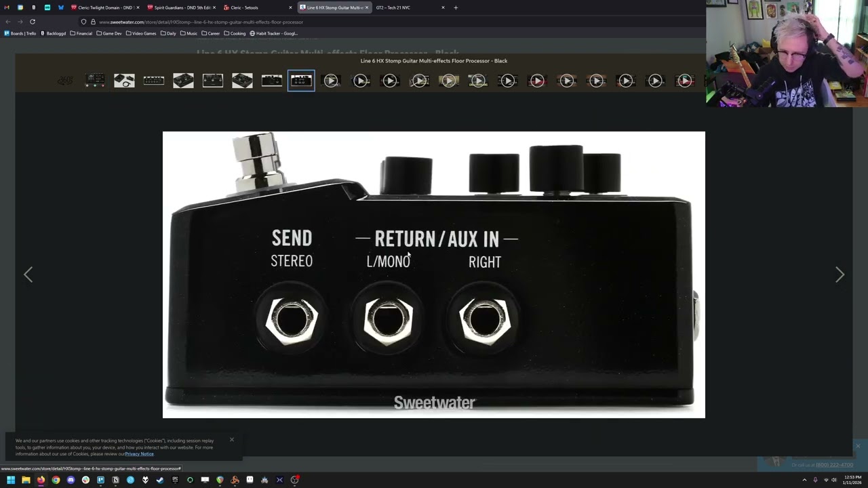Open Windows Start menu
The image size is (868, 488).
coord(11,480)
